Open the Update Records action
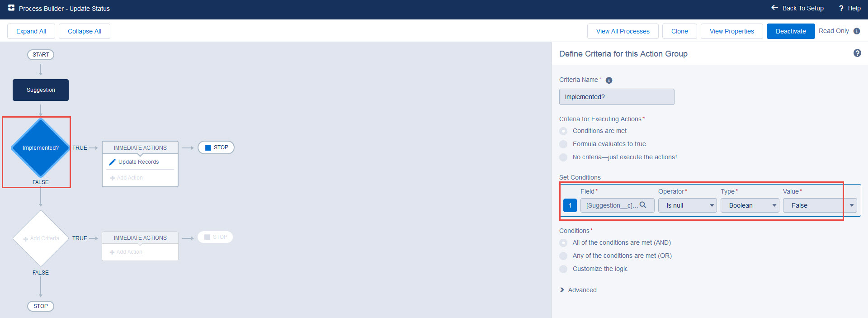 tap(138, 162)
